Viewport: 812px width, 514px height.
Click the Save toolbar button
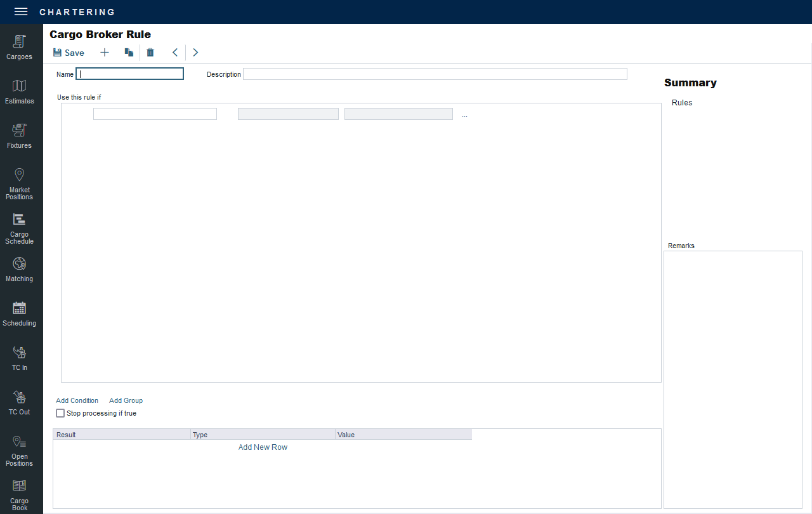(69, 53)
